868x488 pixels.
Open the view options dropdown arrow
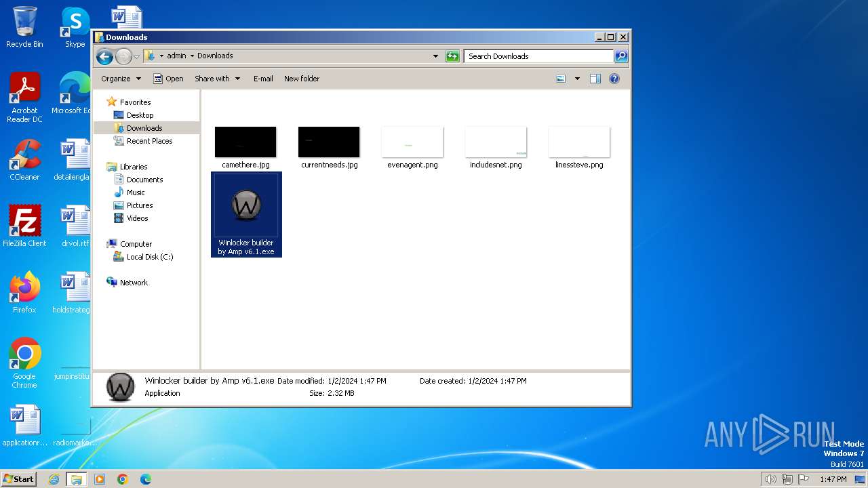click(x=577, y=79)
